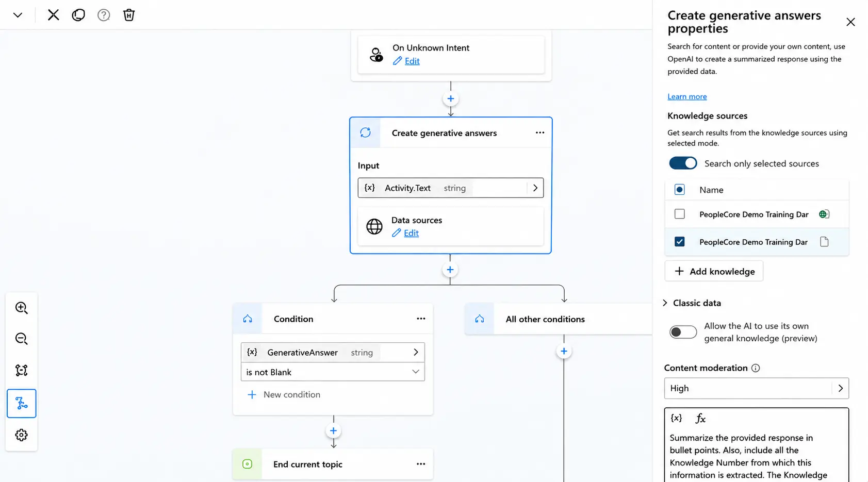The height and width of the screenshot is (482, 868).
Task: Open the GenerativeAnswer variable selector
Action: pyautogui.click(x=416, y=352)
